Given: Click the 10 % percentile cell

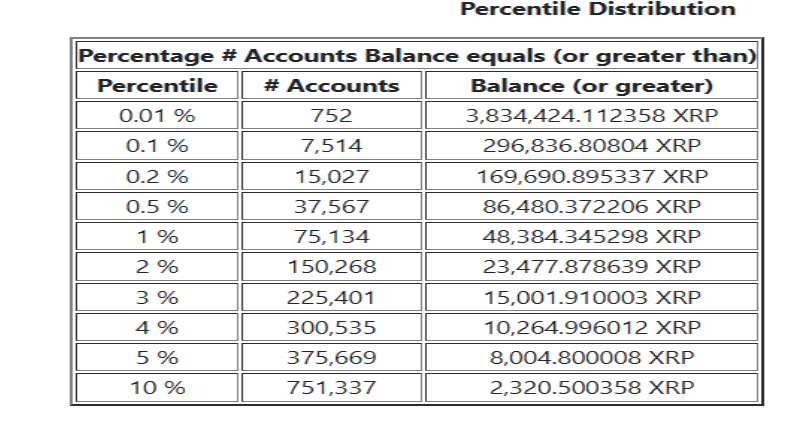Looking at the screenshot, I should pos(157,387).
